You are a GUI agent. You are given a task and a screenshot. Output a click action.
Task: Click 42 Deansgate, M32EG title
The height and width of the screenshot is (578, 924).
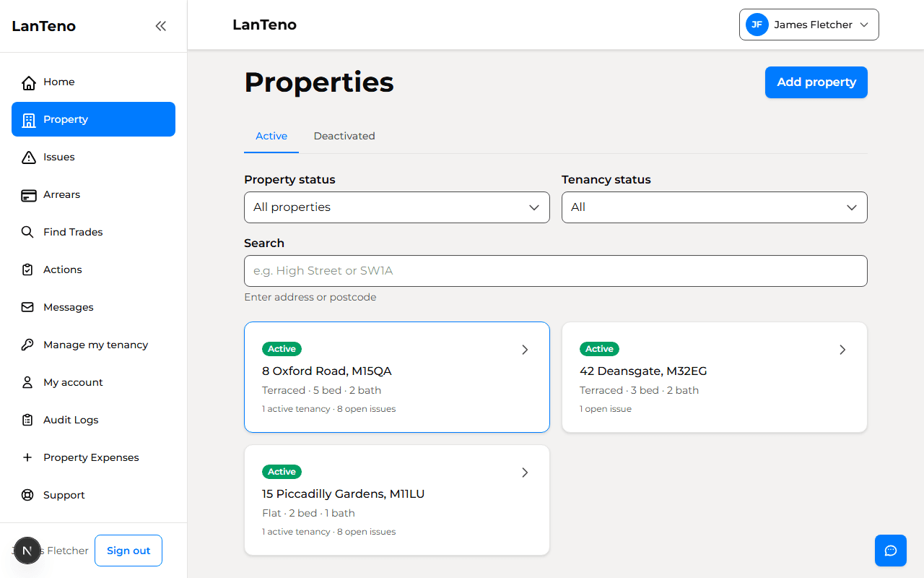pos(643,371)
